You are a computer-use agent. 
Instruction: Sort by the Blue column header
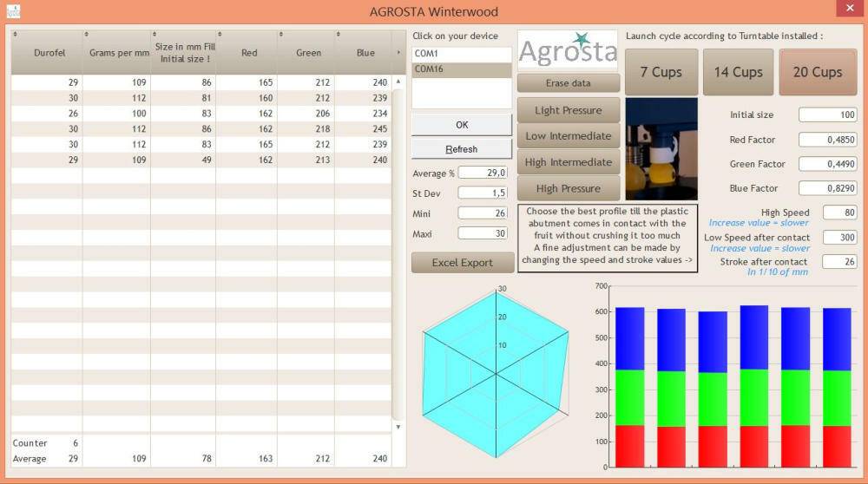(363, 53)
